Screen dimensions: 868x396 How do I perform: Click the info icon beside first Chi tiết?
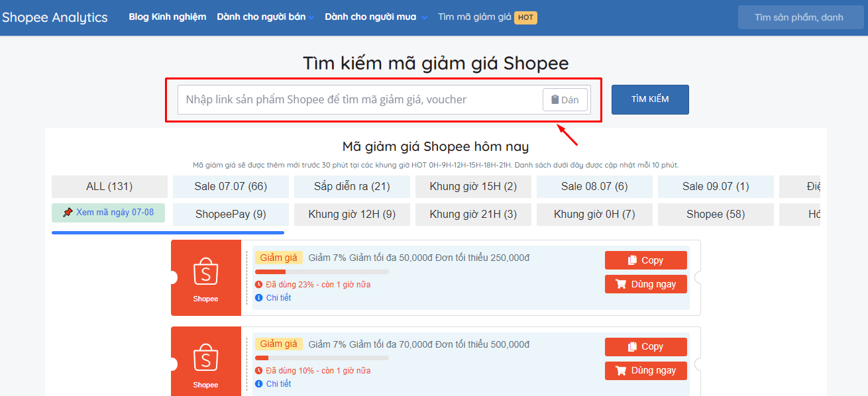[x=259, y=298]
